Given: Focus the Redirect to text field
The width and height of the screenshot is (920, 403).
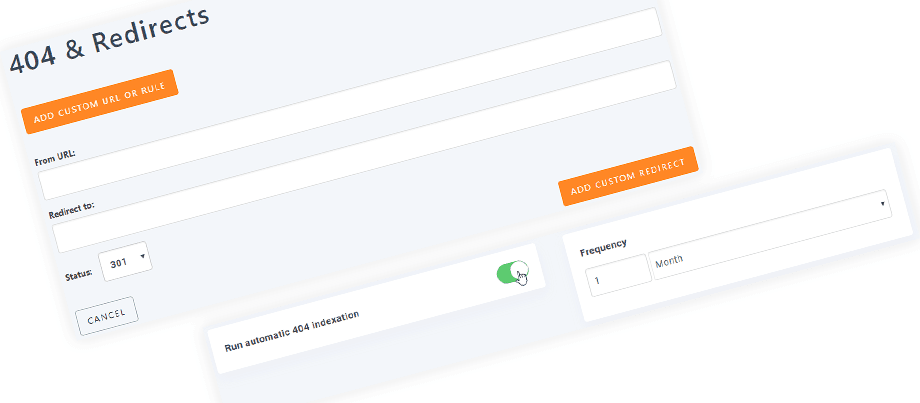Looking at the screenshot, I should tap(364, 157).
